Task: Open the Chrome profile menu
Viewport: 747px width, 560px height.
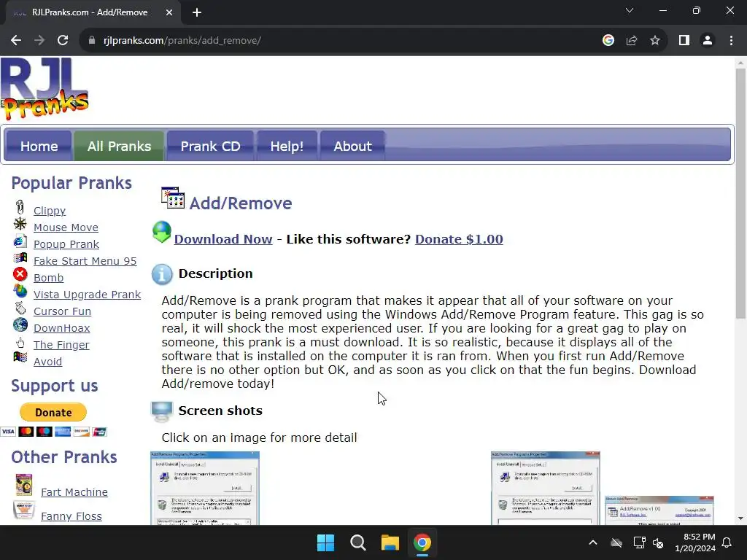Action: point(708,41)
